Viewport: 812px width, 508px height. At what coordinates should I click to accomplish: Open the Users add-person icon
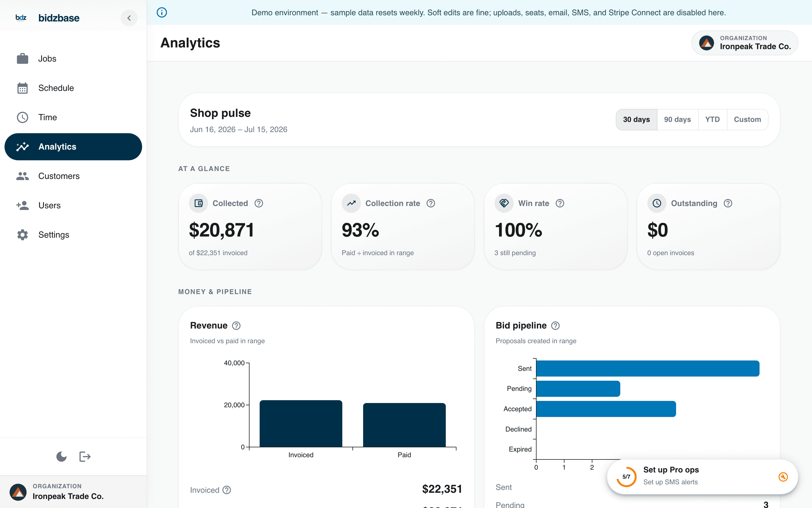click(23, 205)
